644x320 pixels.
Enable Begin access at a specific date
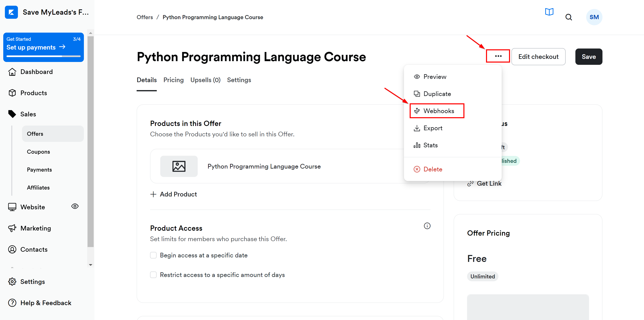pos(153,255)
